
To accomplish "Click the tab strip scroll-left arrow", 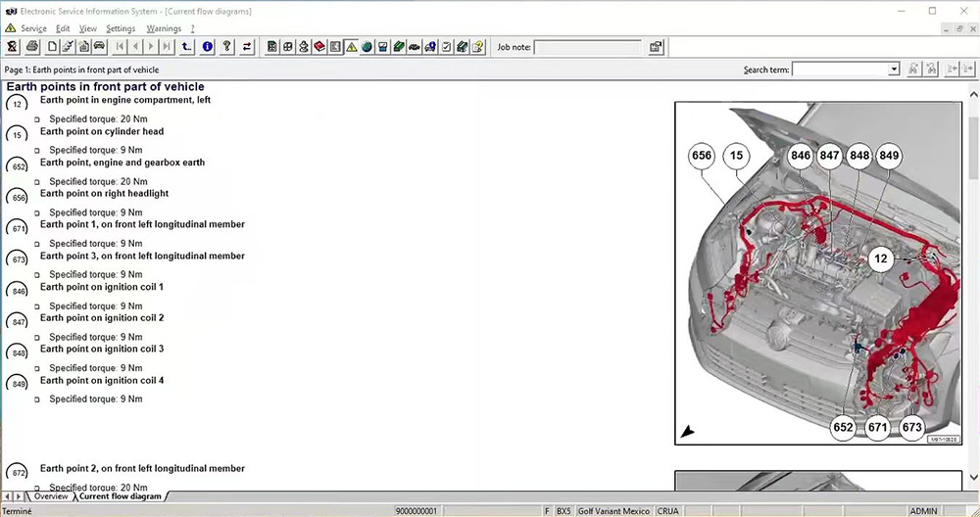I will pyautogui.click(x=7, y=496).
